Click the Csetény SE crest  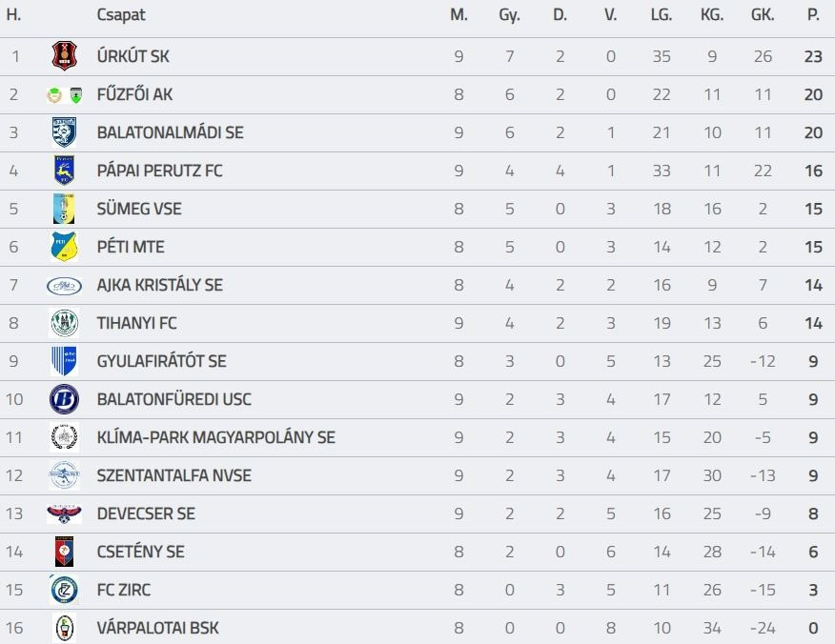(x=64, y=552)
